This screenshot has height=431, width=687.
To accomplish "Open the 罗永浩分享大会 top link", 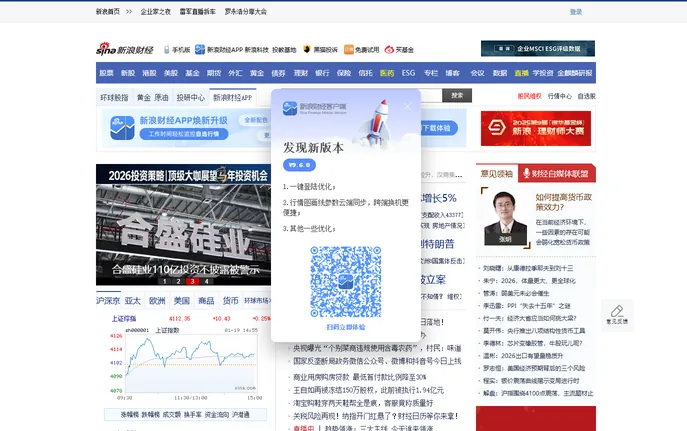I will click(x=246, y=12).
